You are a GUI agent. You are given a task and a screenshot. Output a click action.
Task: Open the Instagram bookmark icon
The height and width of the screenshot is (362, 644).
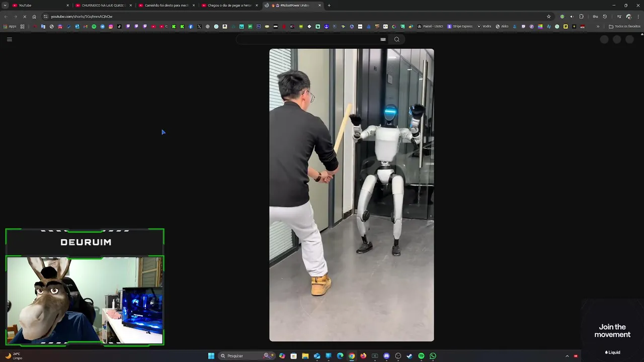point(111,26)
